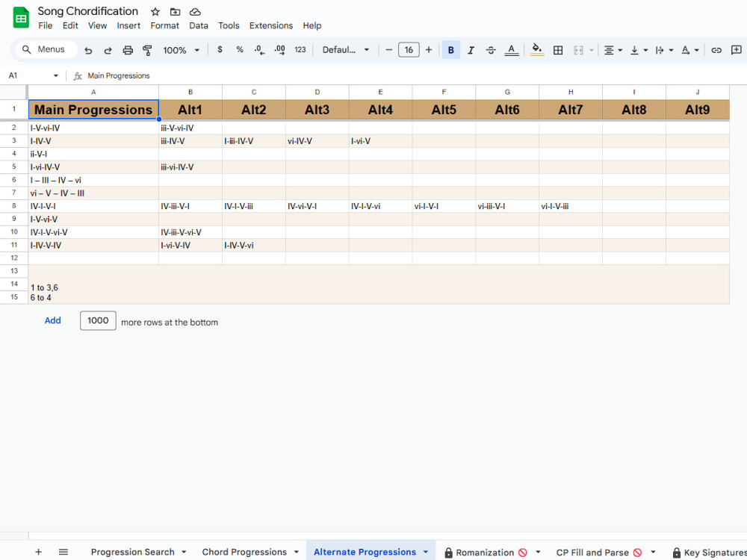This screenshot has height=560, width=747.
Task: Increase decimal places
Action: [x=279, y=49]
